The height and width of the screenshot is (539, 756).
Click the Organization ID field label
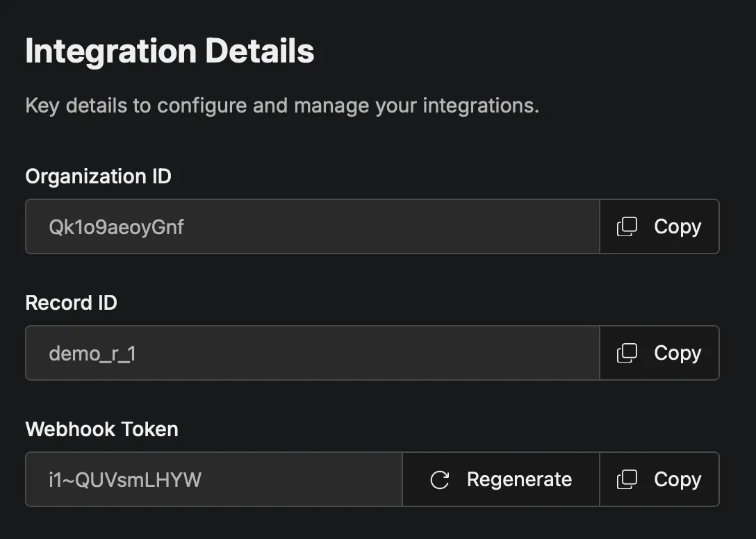(x=97, y=177)
